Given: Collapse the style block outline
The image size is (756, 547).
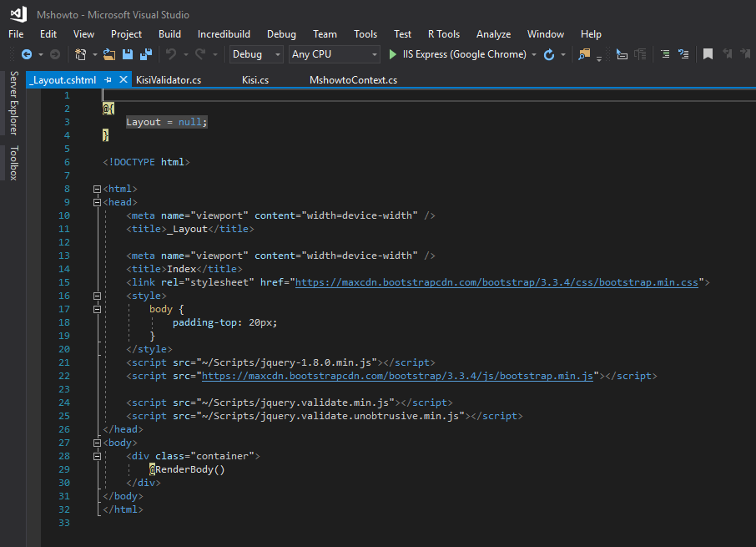Looking at the screenshot, I should pos(97,296).
